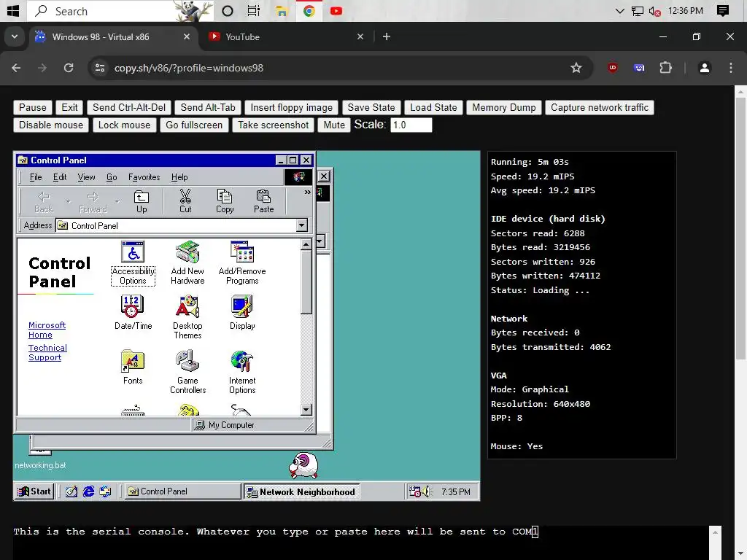
Task: Open Game Controllers icon
Action: 187,372
